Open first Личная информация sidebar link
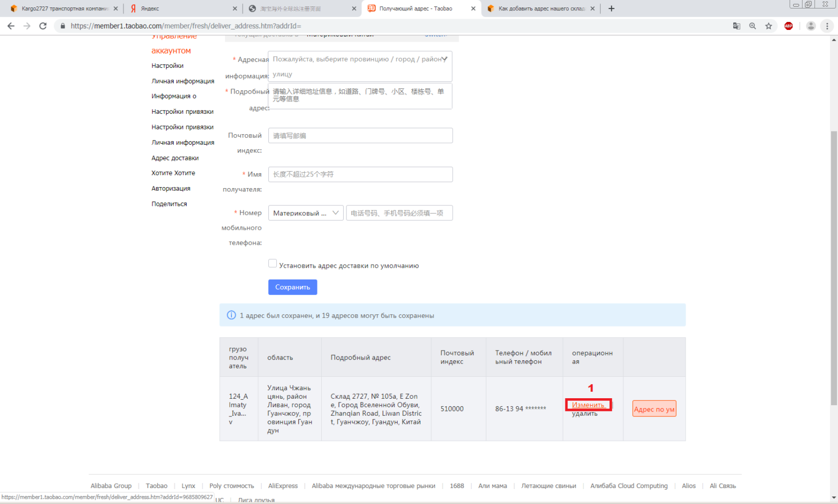This screenshot has height=504, width=838. 183,81
